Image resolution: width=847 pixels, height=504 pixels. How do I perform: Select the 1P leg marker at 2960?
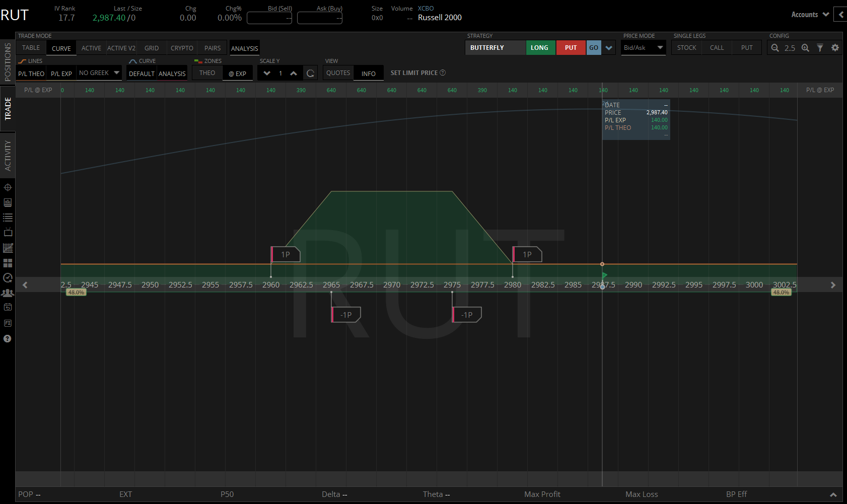(286, 254)
